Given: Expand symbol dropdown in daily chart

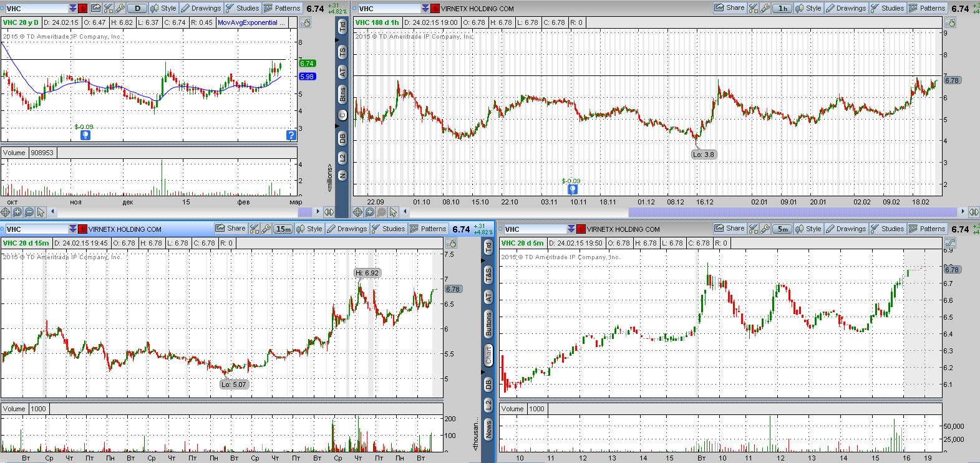Looking at the screenshot, I should pyautogui.click(x=73, y=8).
